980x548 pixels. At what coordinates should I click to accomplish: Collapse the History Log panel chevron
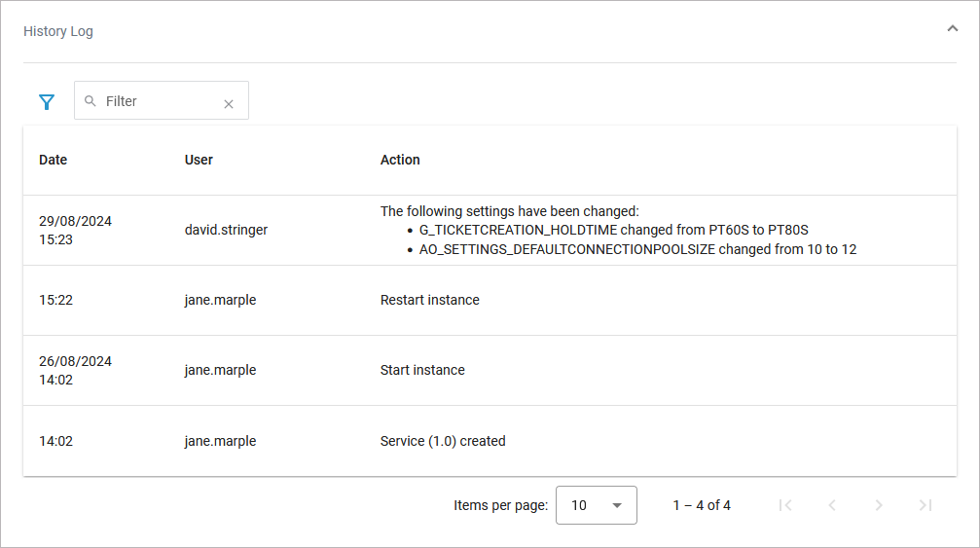coord(952,29)
